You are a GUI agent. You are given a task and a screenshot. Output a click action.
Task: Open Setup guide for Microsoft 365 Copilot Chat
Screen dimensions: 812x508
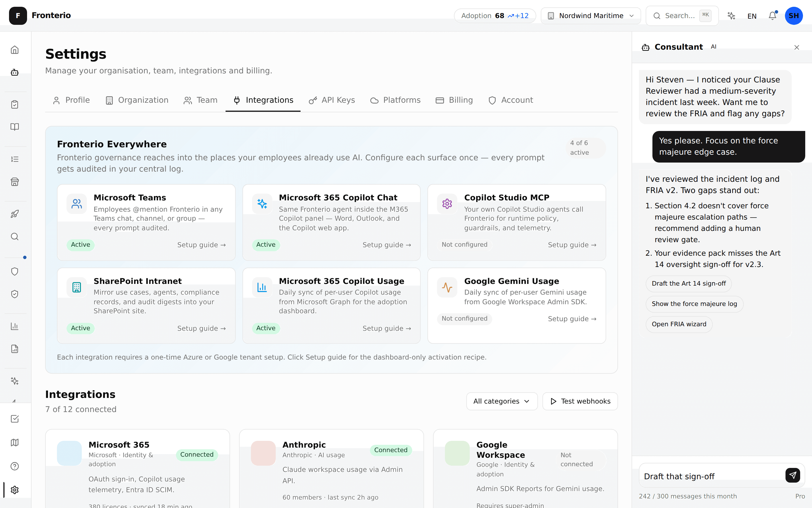tap(387, 245)
